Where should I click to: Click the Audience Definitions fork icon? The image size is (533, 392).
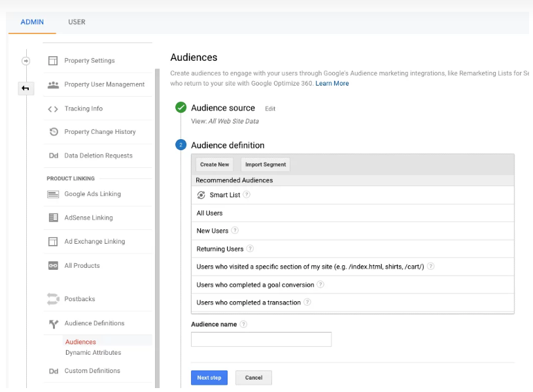pyautogui.click(x=54, y=323)
